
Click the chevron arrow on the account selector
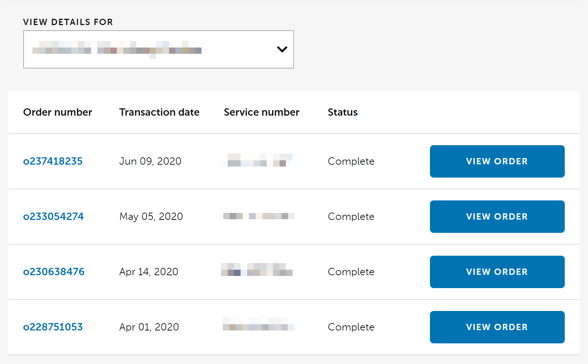pos(282,49)
